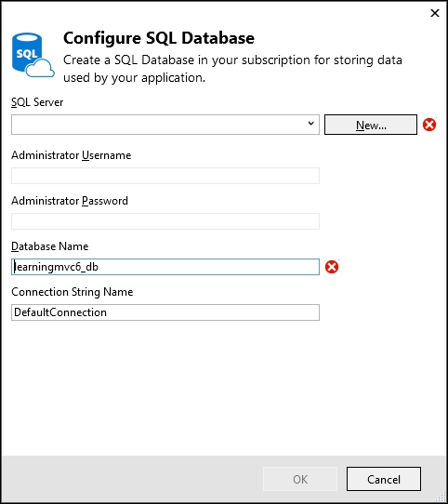Click the DefaultConnection string name field
This screenshot has width=448, height=504.
[165, 312]
